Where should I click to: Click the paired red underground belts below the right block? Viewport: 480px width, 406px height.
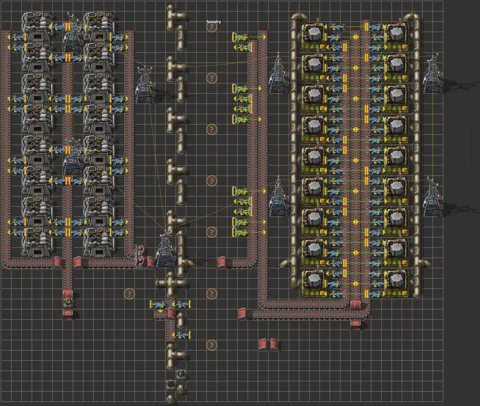pyautogui.click(x=268, y=345)
